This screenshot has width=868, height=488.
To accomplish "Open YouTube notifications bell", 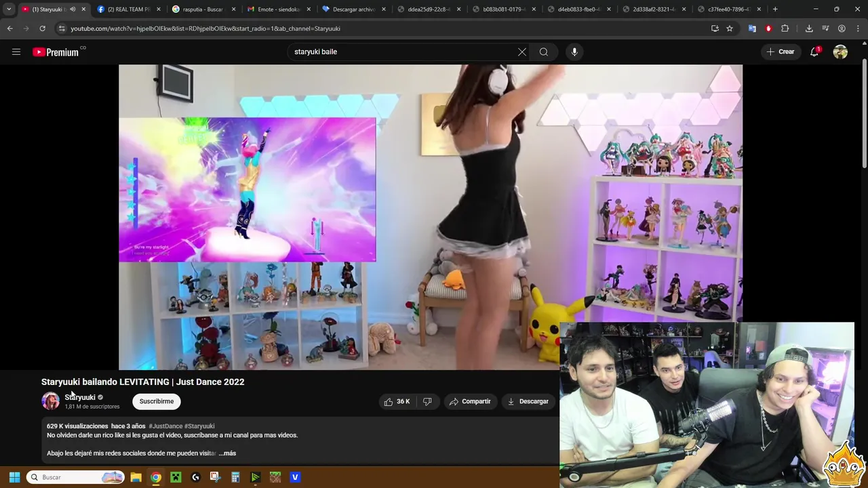I will [815, 52].
